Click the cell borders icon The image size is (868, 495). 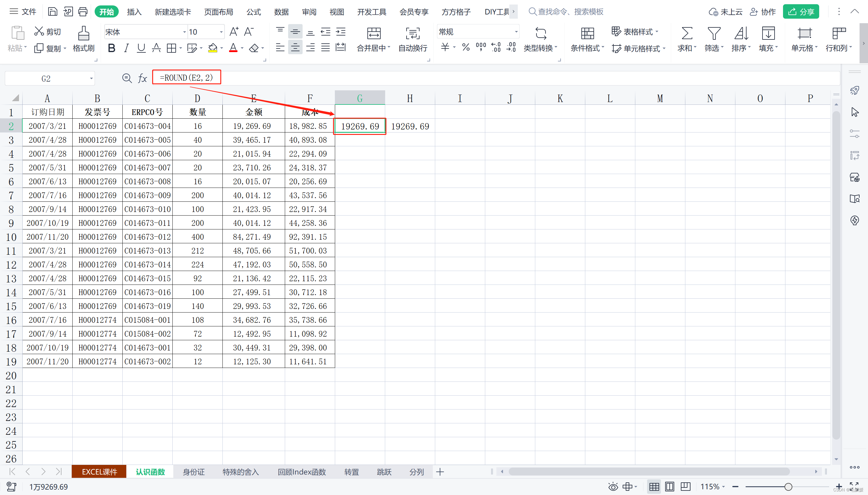171,48
